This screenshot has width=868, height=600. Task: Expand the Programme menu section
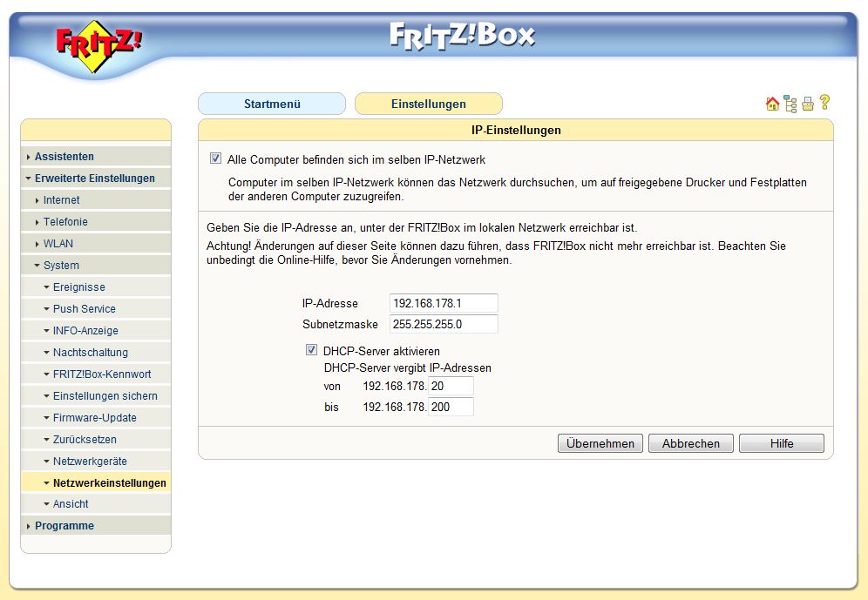click(64, 525)
